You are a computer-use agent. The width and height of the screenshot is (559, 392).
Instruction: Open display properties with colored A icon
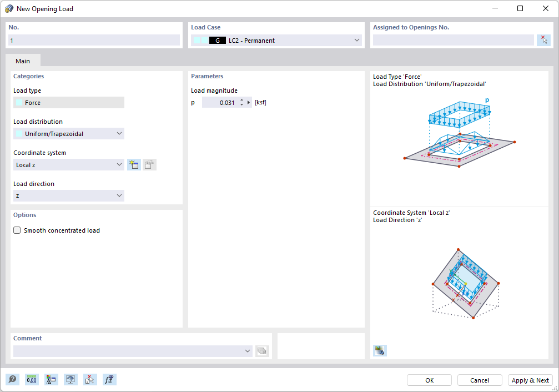click(51, 379)
